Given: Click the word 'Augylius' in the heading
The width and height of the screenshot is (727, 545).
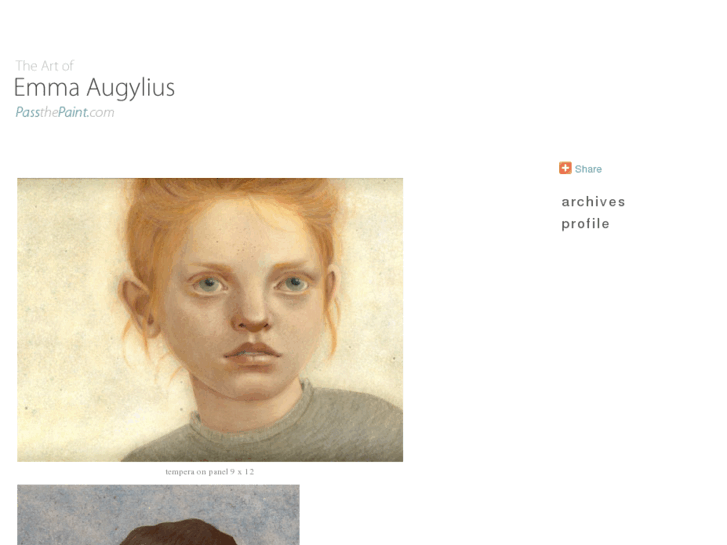Looking at the screenshot, I should (131, 88).
